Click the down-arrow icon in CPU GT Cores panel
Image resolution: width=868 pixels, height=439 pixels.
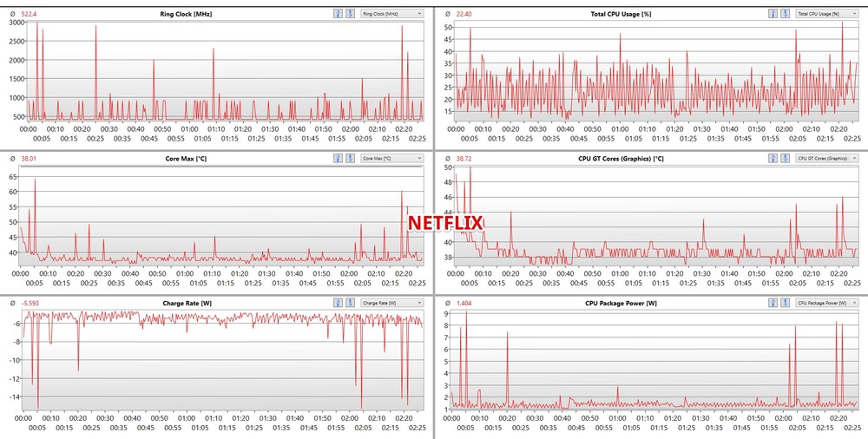coord(786,158)
